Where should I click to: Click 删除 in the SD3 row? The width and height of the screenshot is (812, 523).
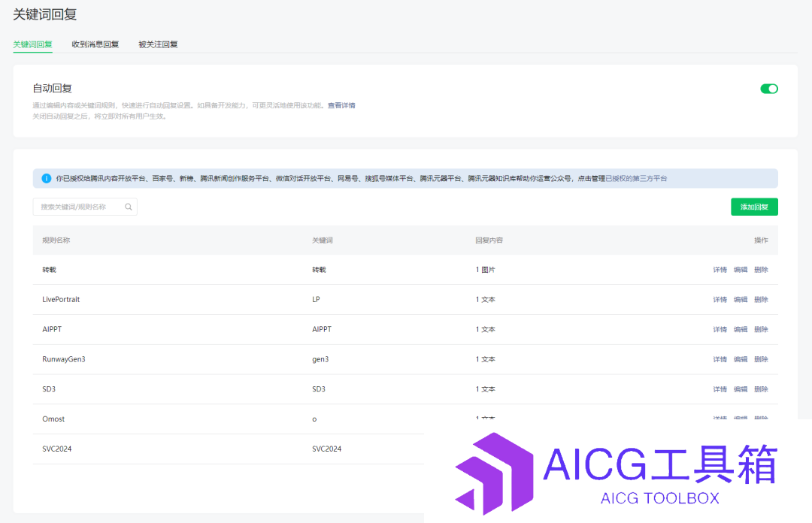pos(761,389)
